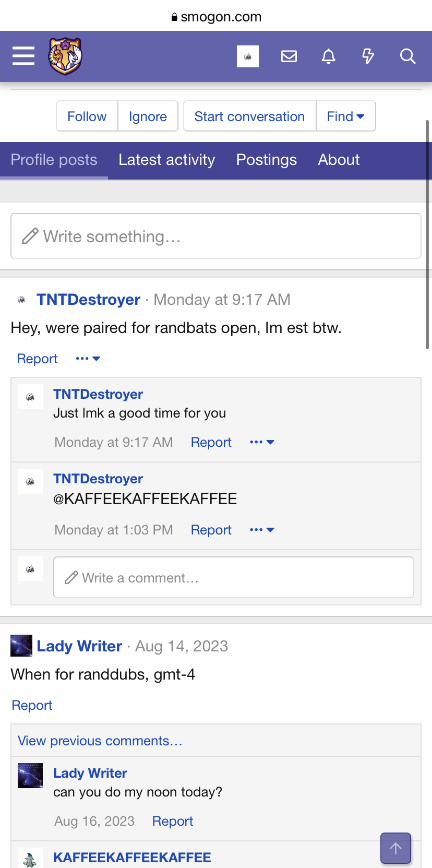Expand "View previous comments…"

coord(100,741)
